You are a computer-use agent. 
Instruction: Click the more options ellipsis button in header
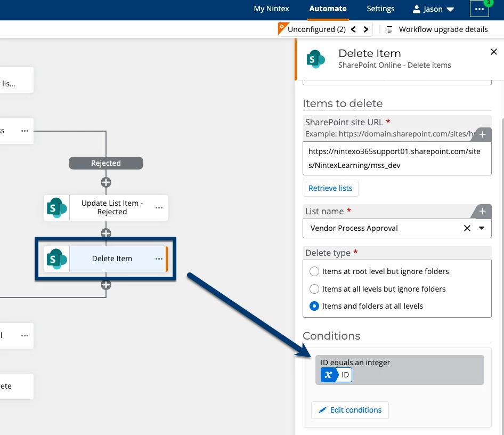(479, 9)
